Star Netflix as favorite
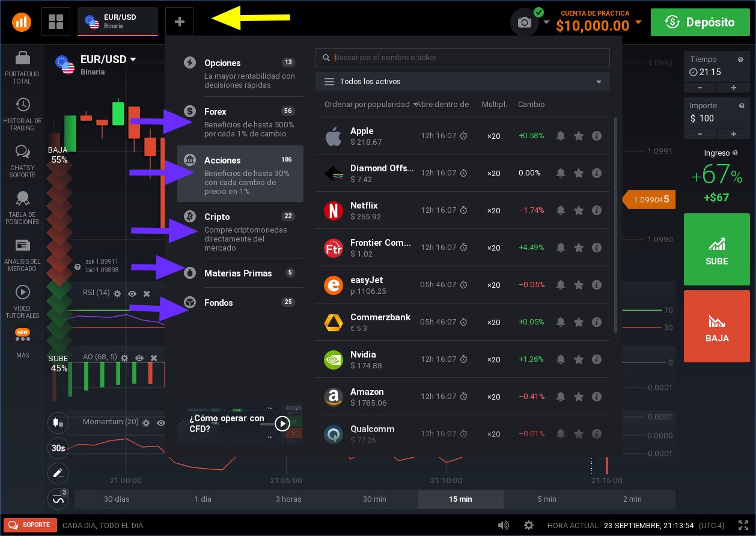The image size is (756, 536). point(579,210)
